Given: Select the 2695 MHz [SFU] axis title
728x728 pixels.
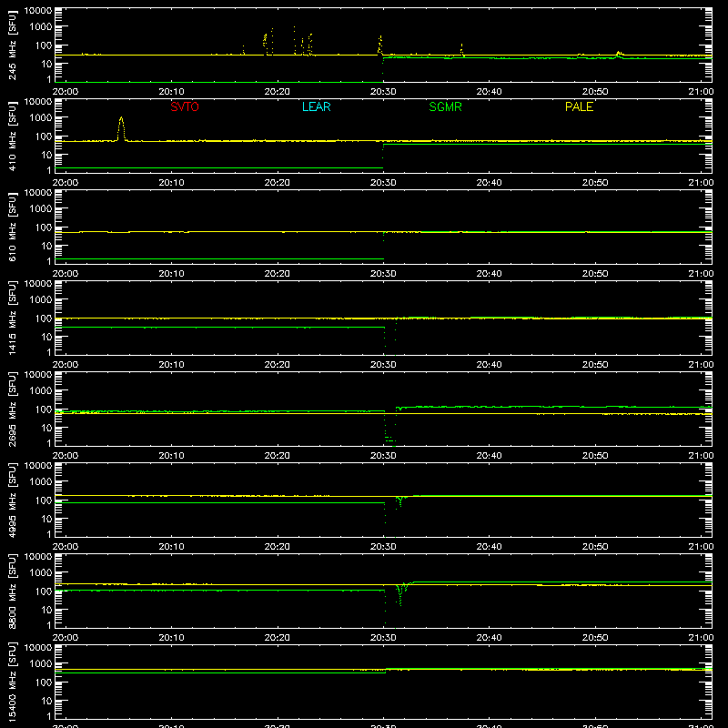Looking at the screenshot, I should tap(12, 409).
